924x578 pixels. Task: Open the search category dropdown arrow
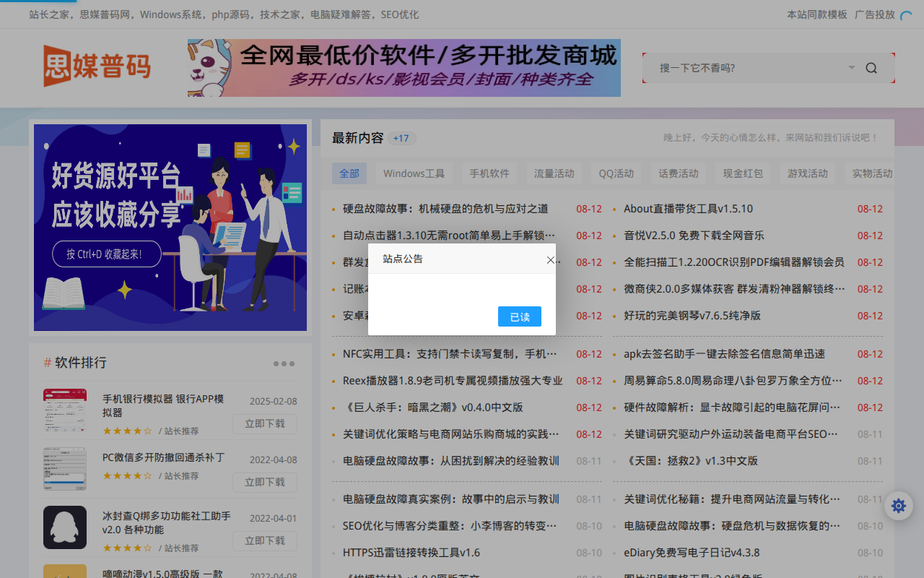(x=851, y=67)
